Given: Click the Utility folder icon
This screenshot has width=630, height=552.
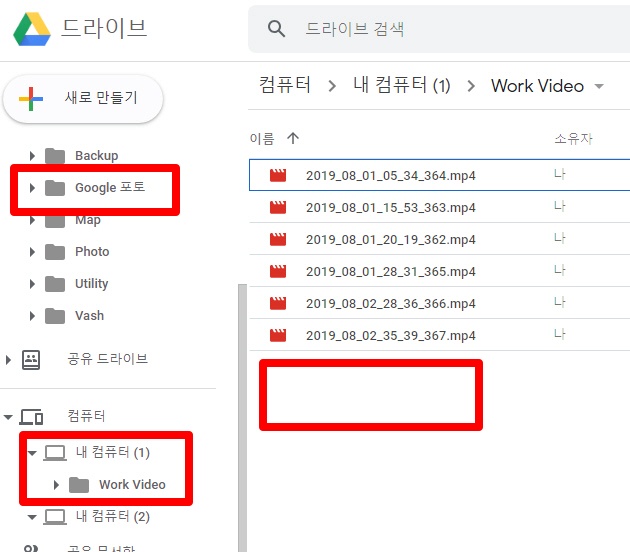Looking at the screenshot, I should (55, 284).
